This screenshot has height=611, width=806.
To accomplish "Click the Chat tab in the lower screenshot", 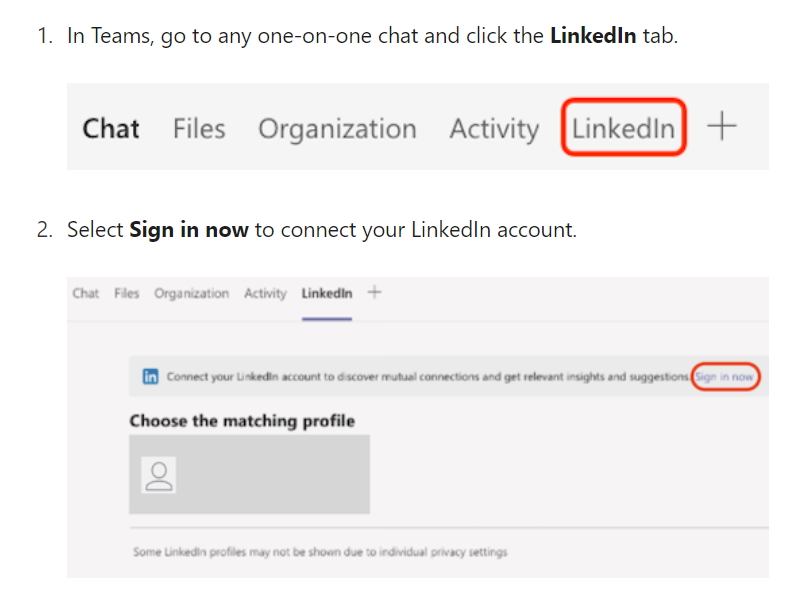I will (85, 293).
